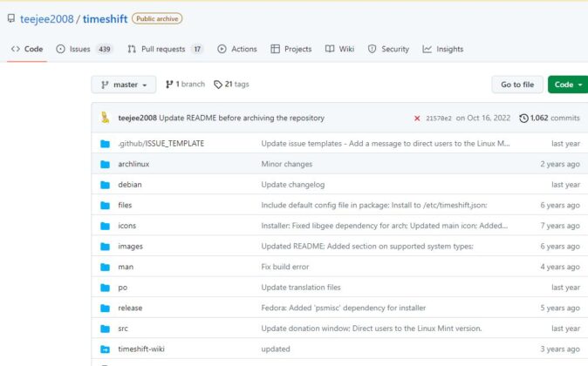Screen dimensions: 588x366
Task: Open the src folder
Action: [123, 329]
